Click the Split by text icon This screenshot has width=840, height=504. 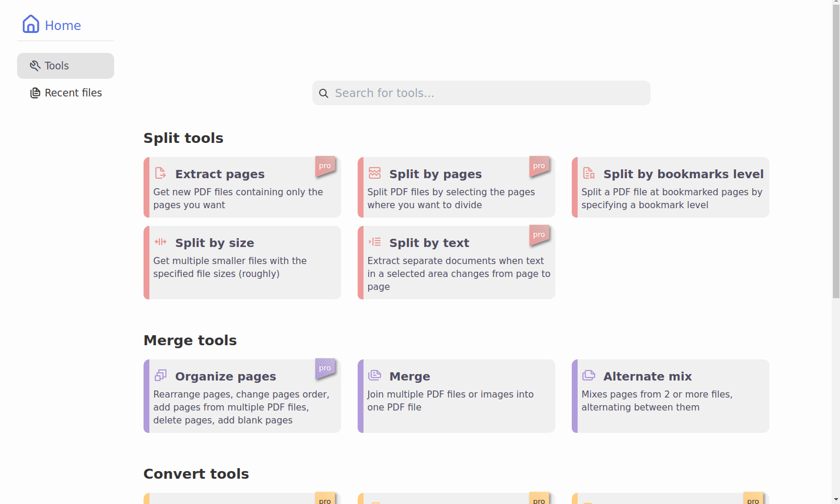click(374, 242)
